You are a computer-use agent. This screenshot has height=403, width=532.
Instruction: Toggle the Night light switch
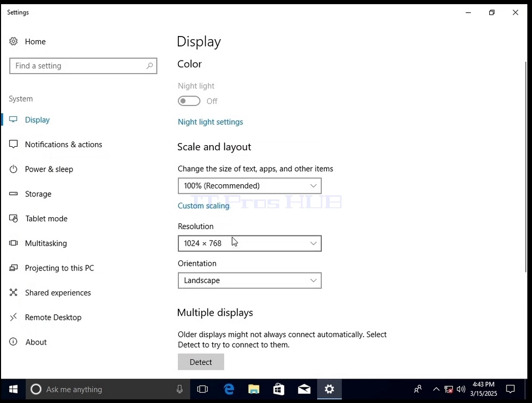click(189, 101)
